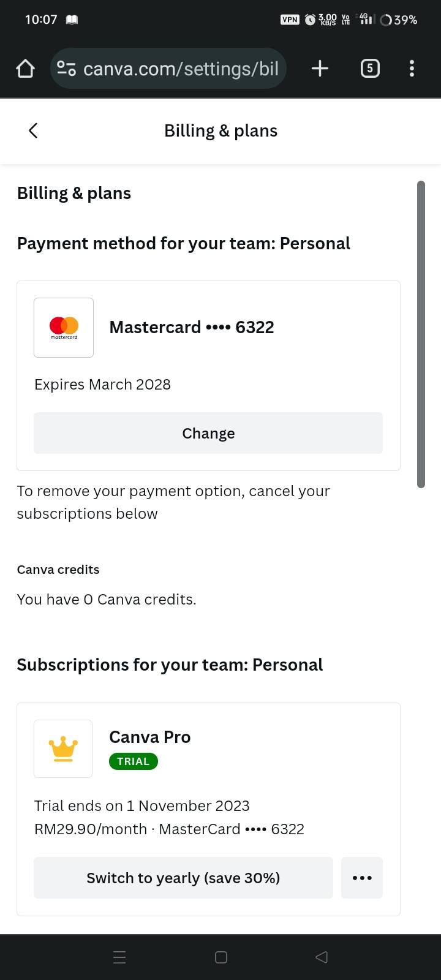Open Chrome's three-dot overflow menu
441x980 pixels.
[x=412, y=69]
